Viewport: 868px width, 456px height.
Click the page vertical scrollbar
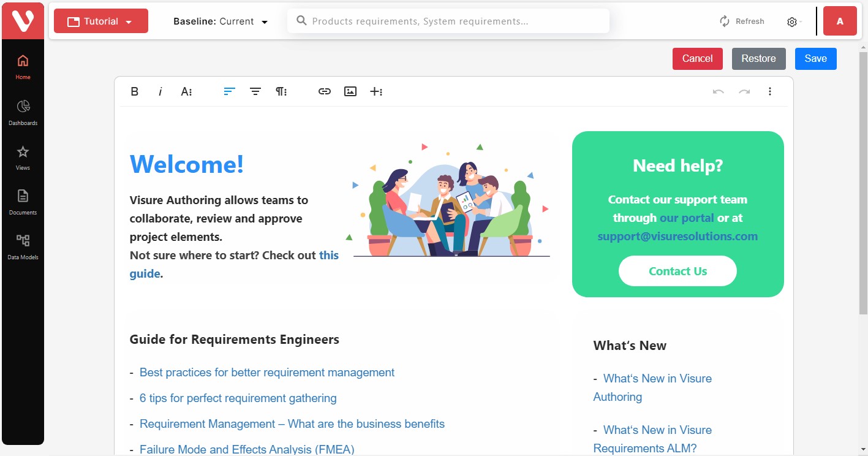tap(864, 184)
